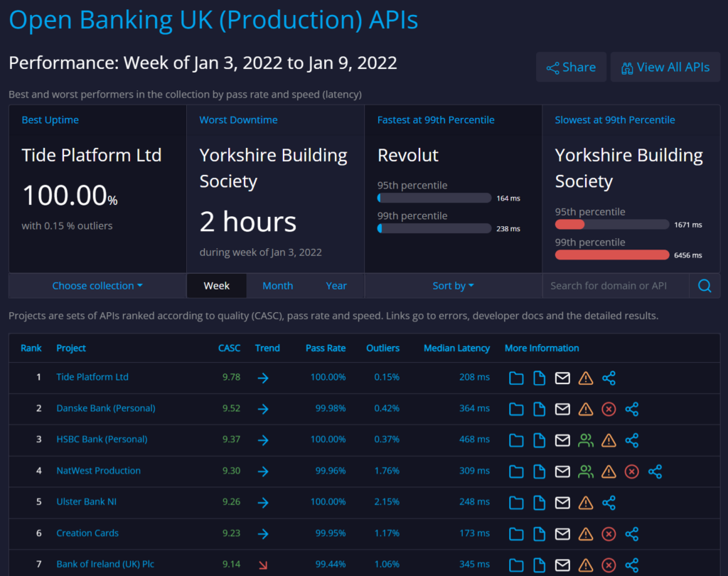Image resolution: width=728 pixels, height=576 pixels.
Task: Open the Choose collection dropdown
Action: tap(97, 285)
